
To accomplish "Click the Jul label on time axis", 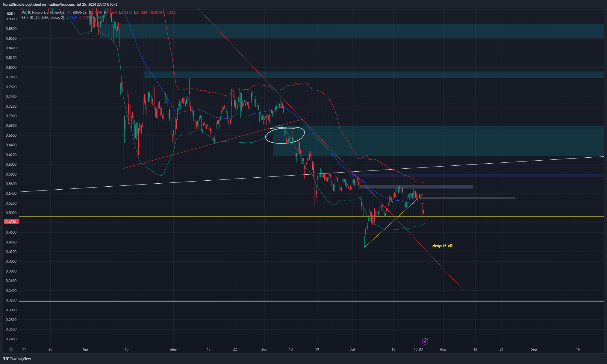I will pyautogui.click(x=352, y=349).
